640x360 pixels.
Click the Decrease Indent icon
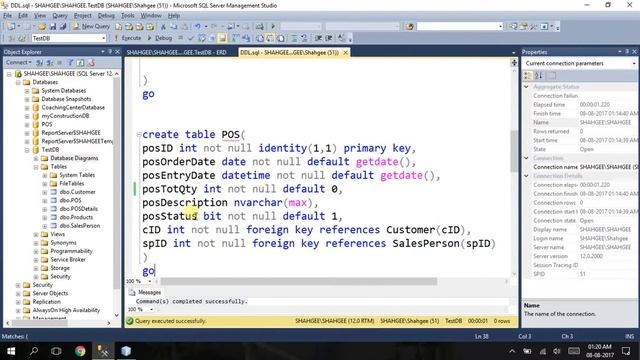tap(318, 38)
